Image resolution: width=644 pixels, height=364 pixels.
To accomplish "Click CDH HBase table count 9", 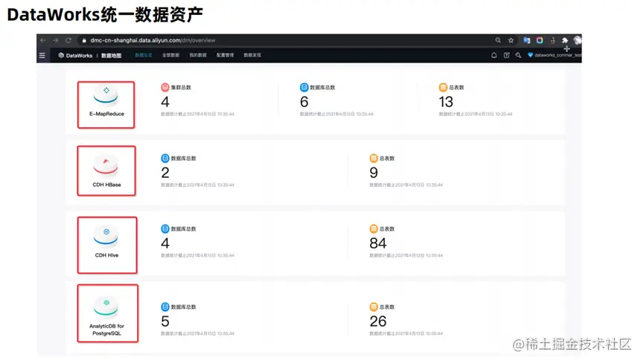I will (x=373, y=173).
